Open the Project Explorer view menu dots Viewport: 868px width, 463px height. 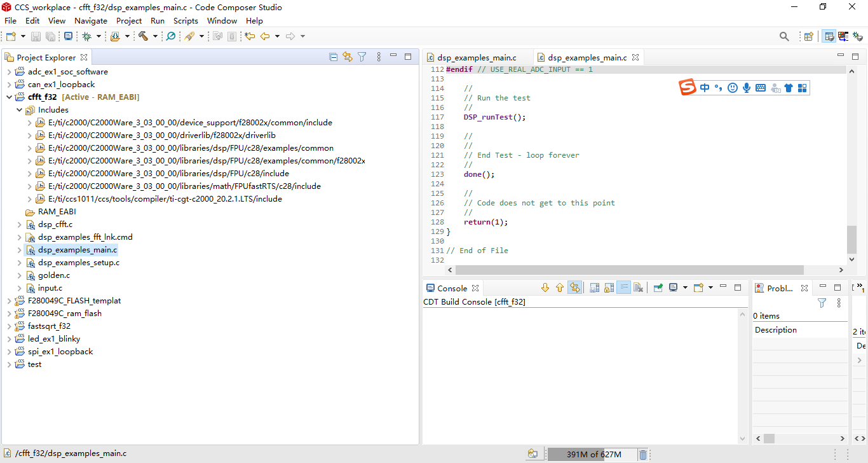[379, 57]
